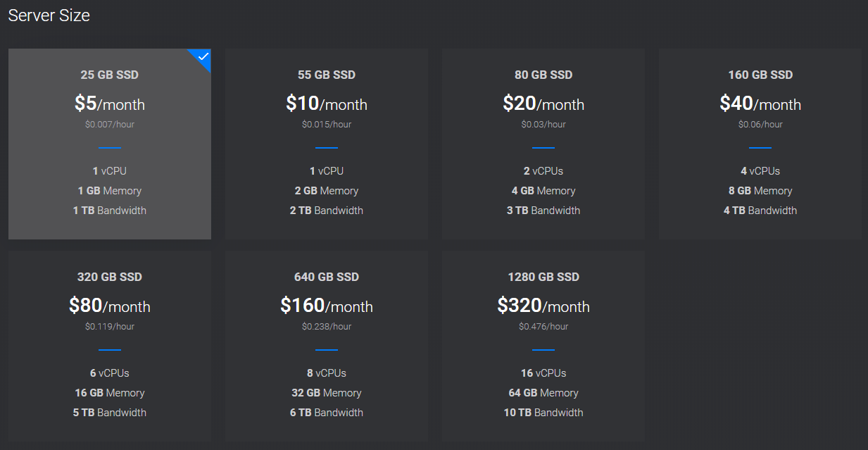This screenshot has width=868, height=450.
Task: Click the 10 TB Bandwidth label
Action: click(543, 413)
